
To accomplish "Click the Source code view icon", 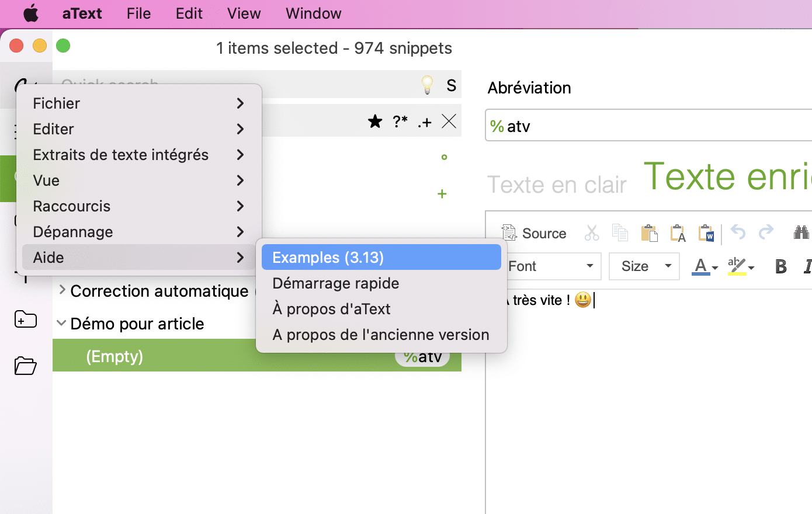I will pyautogui.click(x=509, y=233).
